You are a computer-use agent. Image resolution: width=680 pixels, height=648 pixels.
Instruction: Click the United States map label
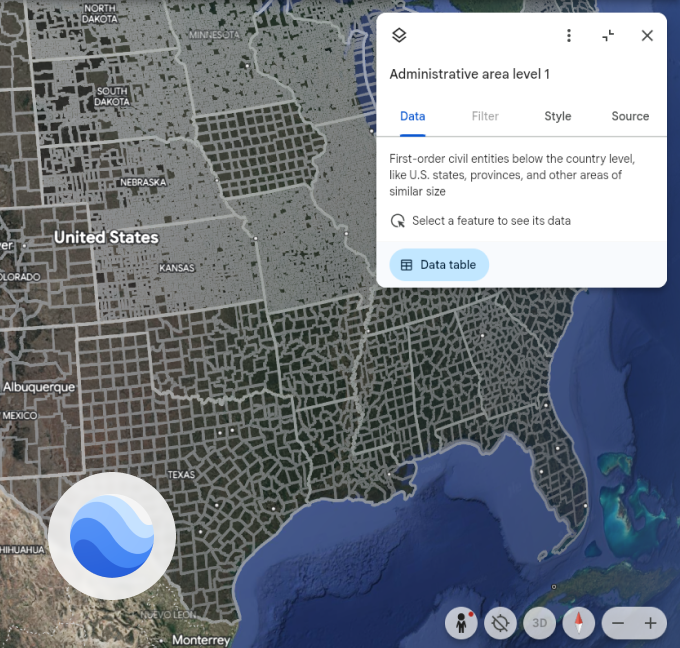pyautogui.click(x=106, y=237)
